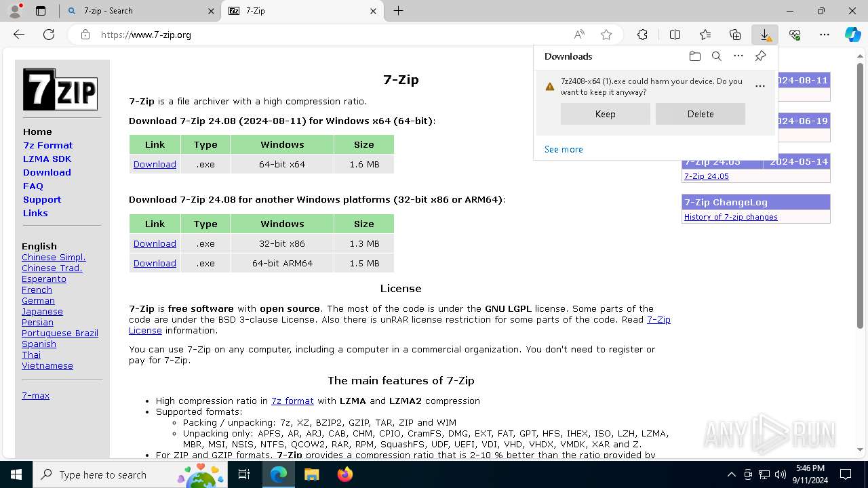This screenshot has width=868, height=488.
Task: Search downloads magnifier icon
Action: point(716,56)
